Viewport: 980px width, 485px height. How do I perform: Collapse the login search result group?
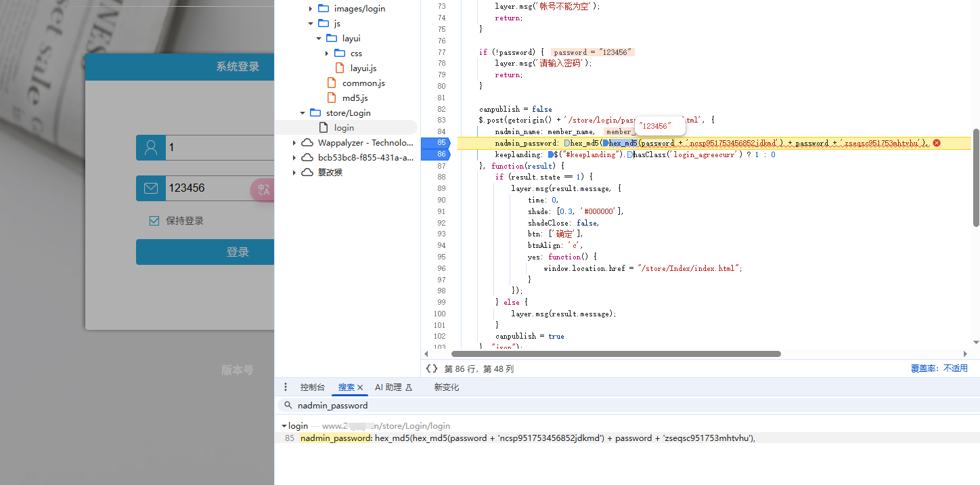point(284,426)
